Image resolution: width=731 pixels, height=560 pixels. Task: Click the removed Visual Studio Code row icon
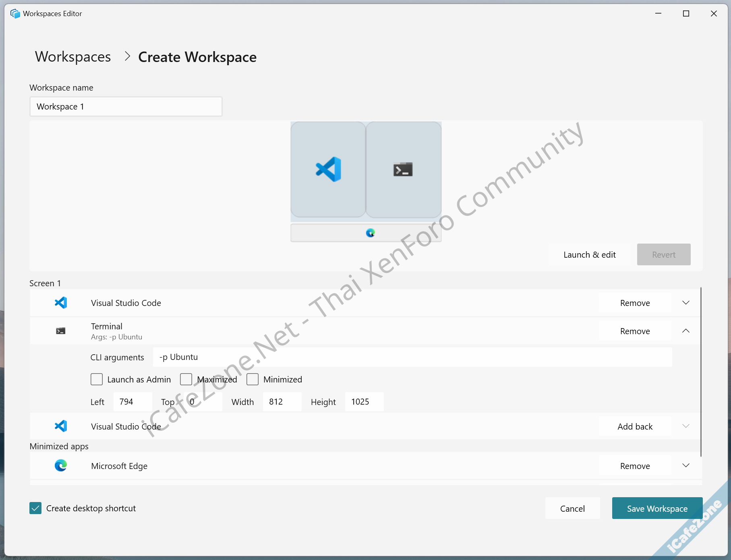61,426
